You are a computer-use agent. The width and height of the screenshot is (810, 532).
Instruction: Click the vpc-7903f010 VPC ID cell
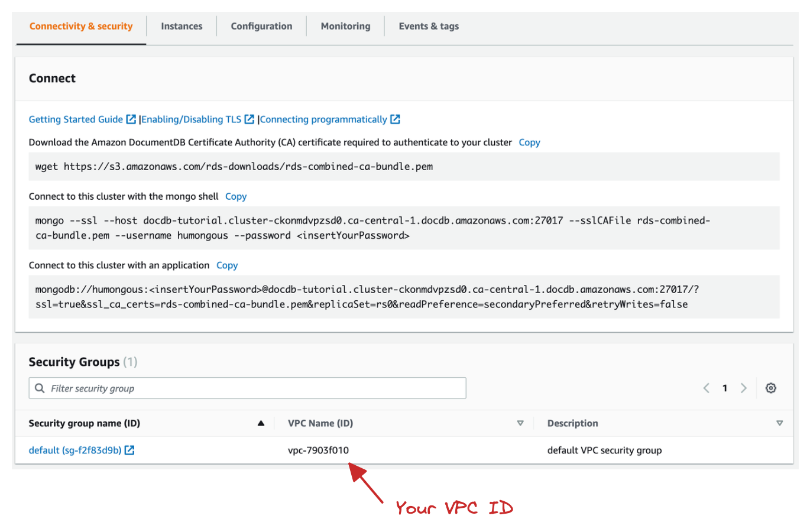318,450
